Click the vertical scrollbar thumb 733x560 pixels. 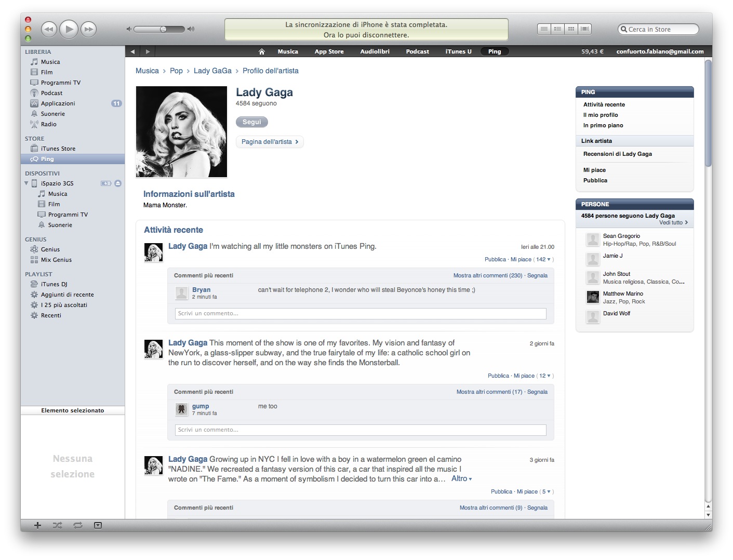pyautogui.click(x=708, y=113)
